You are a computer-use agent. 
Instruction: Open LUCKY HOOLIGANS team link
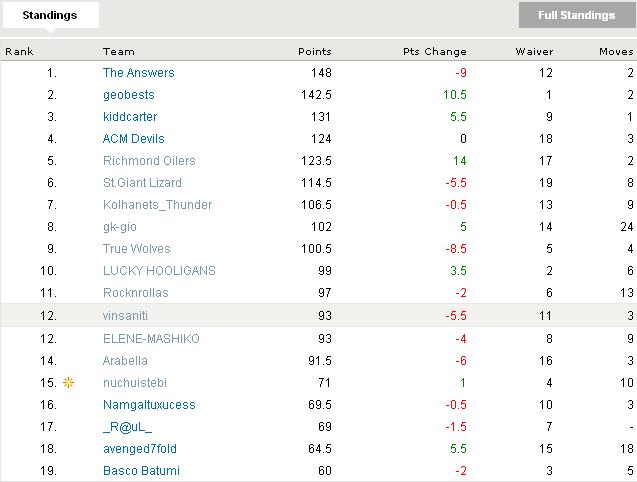159,271
